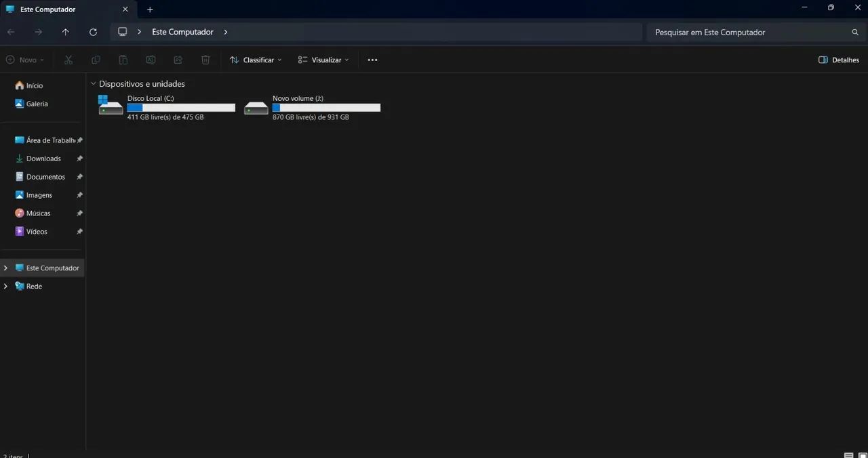Expand the Rede tree node
Image resolution: width=868 pixels, height=458 pixels.
pos(5,286)
